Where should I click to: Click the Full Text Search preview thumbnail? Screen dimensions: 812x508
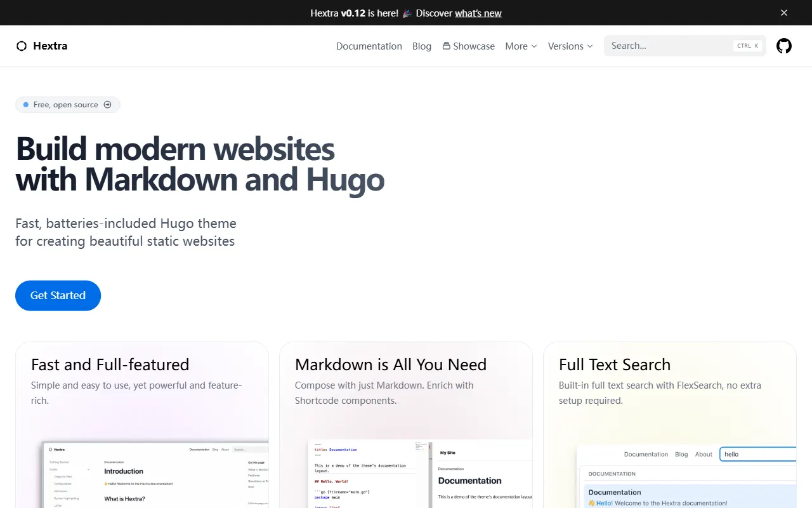(686, 476)
